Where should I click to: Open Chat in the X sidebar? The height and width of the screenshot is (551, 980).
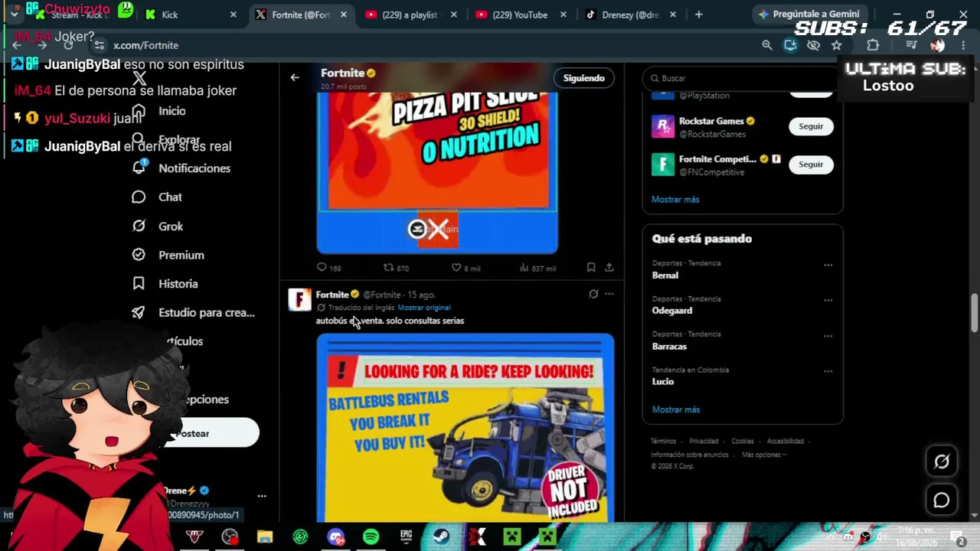(157, 197)
